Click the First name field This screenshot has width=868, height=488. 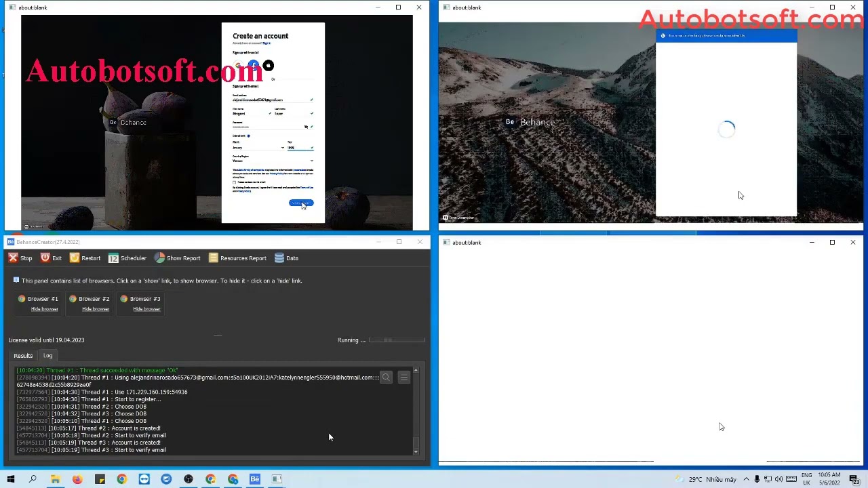(x=252, y=113)
